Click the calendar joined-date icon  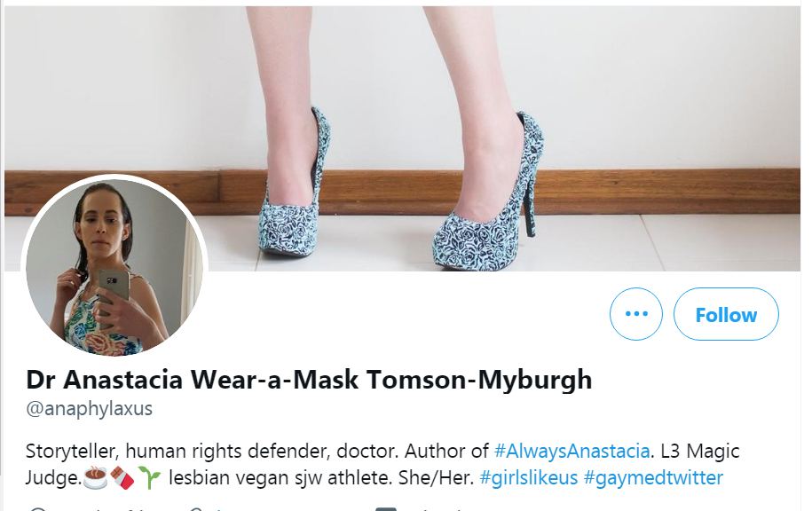point(386,509)
